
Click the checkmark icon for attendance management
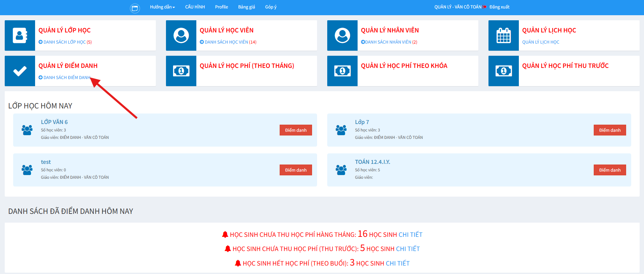pyautogui.click(x=20, y=71)
